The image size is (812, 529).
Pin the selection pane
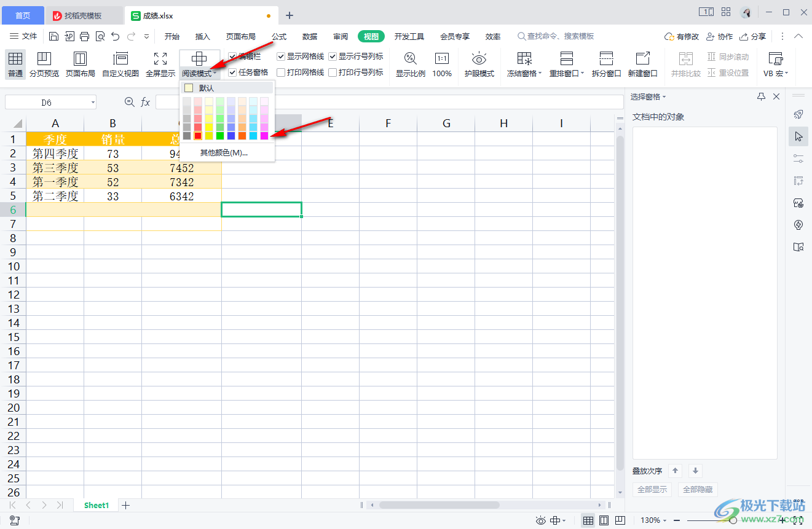[x=761, y=96]
